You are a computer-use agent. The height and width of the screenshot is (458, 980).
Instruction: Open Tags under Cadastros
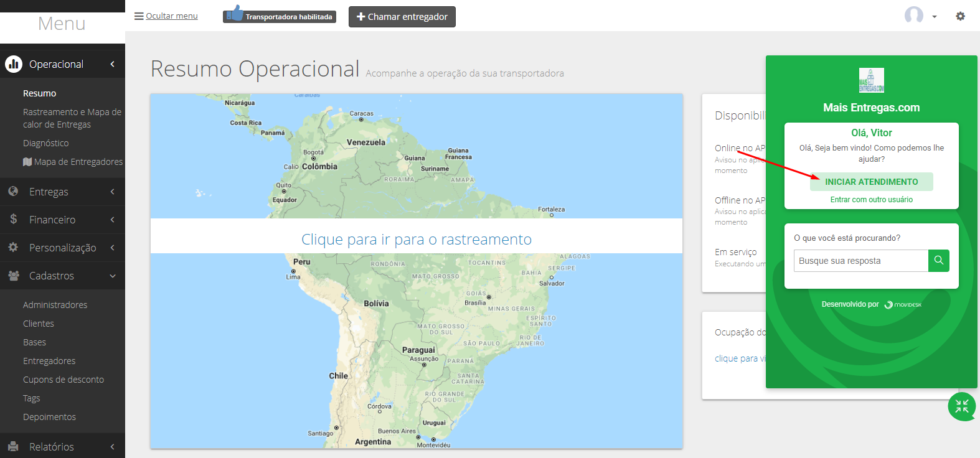coord(32,398)
